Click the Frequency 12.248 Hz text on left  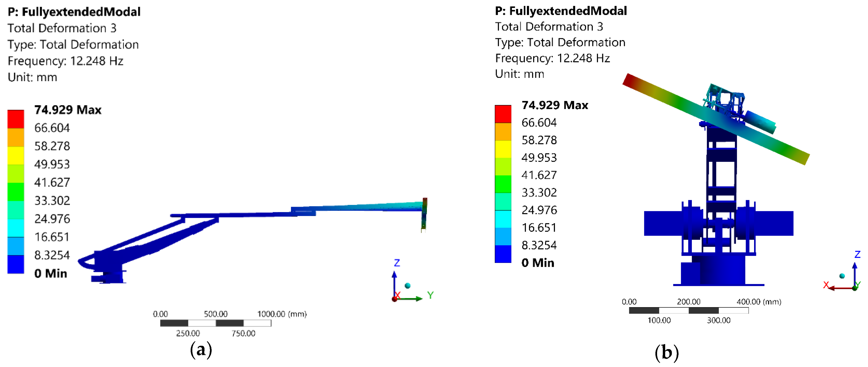65,61
